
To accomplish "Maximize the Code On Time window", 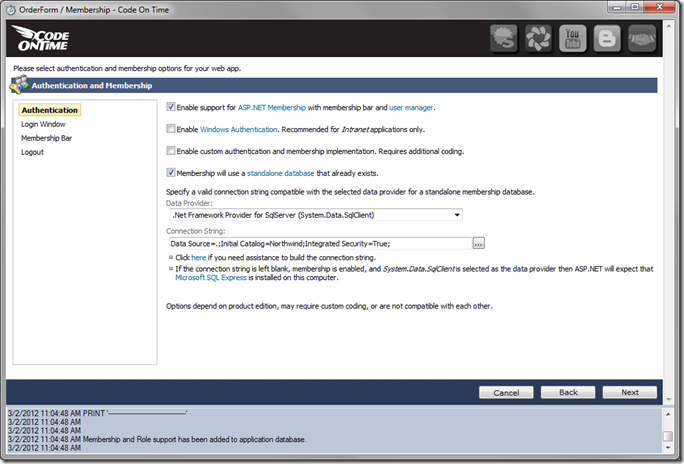I will tap(635, 7).
